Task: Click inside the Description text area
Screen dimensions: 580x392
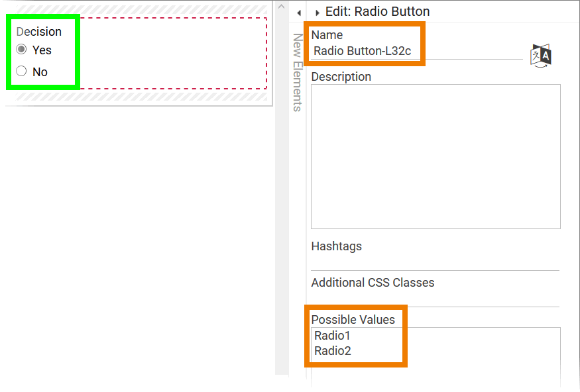Action: [x=435, y=156]
